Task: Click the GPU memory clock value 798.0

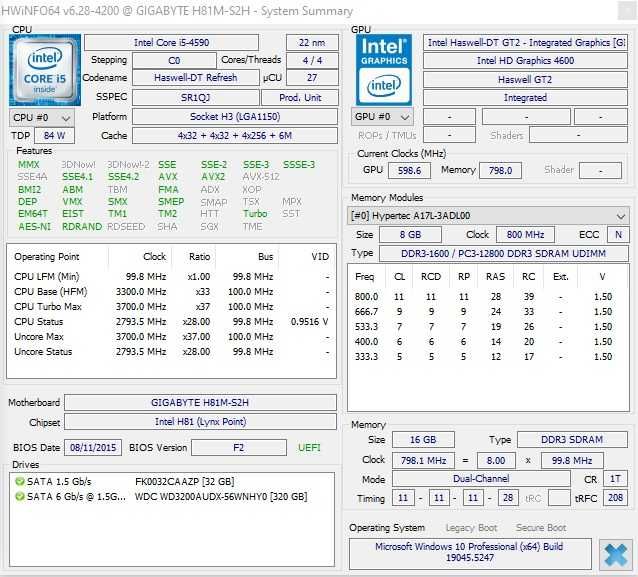Action: [500, 170]
